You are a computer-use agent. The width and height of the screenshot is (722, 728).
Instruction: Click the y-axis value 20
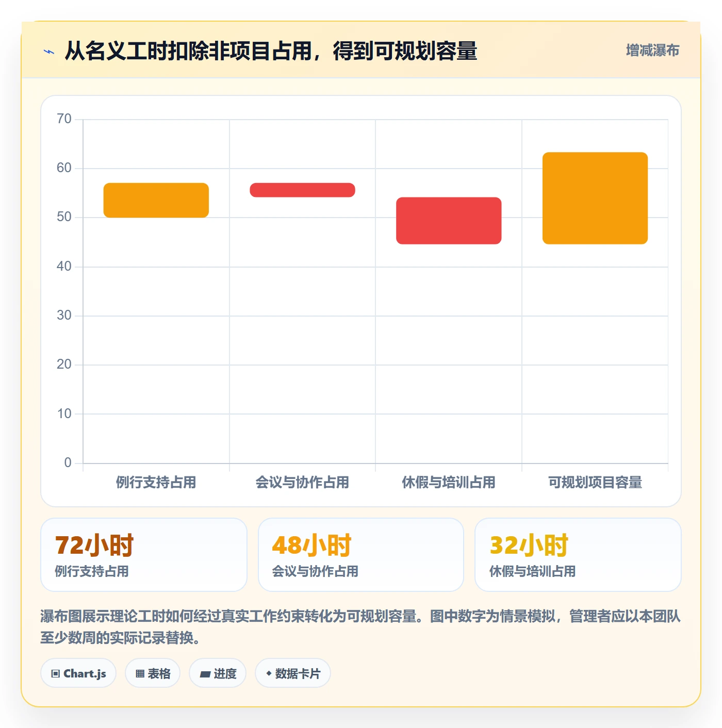coord(64,365)
